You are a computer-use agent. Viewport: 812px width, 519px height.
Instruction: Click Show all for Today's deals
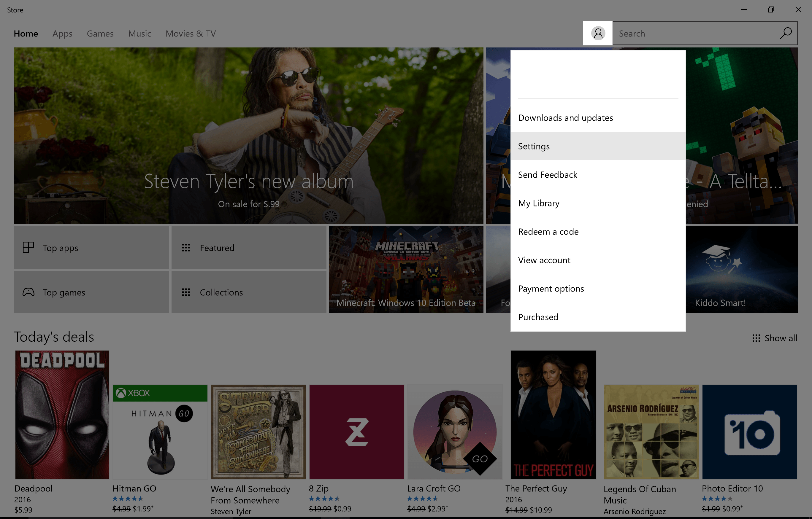(x=775, y=338)
